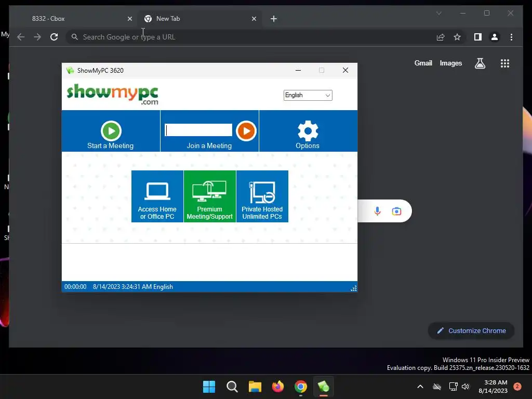Open a new Chrome tab
The image size is (532, 399).
click(x=274, y=19)
